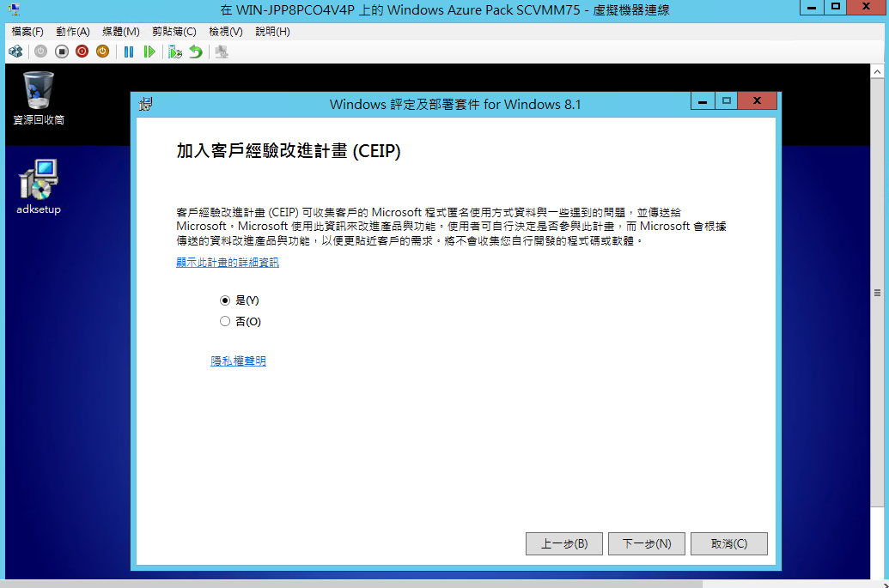889x588 pixels.
Task: Click the green Reset toolbar icon
Action: [x=149, y=52]
